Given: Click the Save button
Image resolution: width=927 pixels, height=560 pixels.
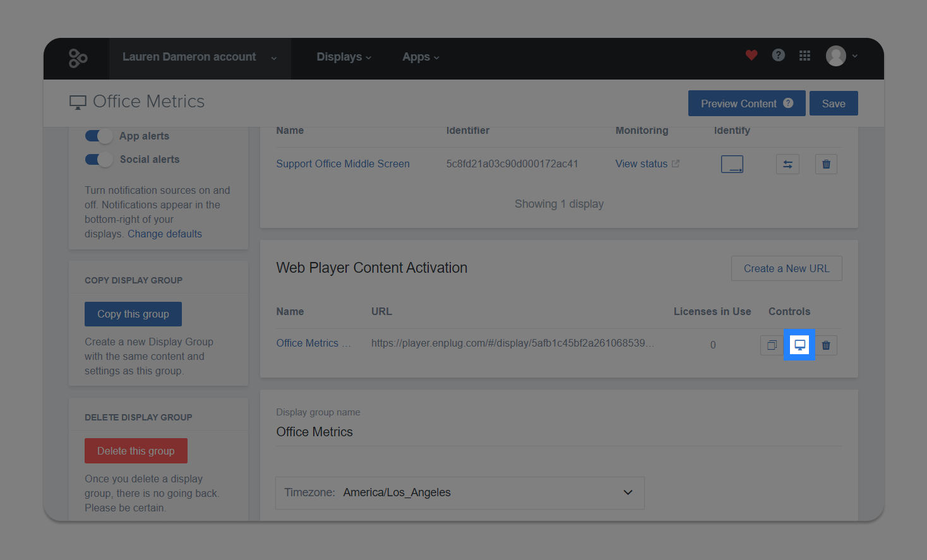Looking at the screenshot, I should (834, 104).
